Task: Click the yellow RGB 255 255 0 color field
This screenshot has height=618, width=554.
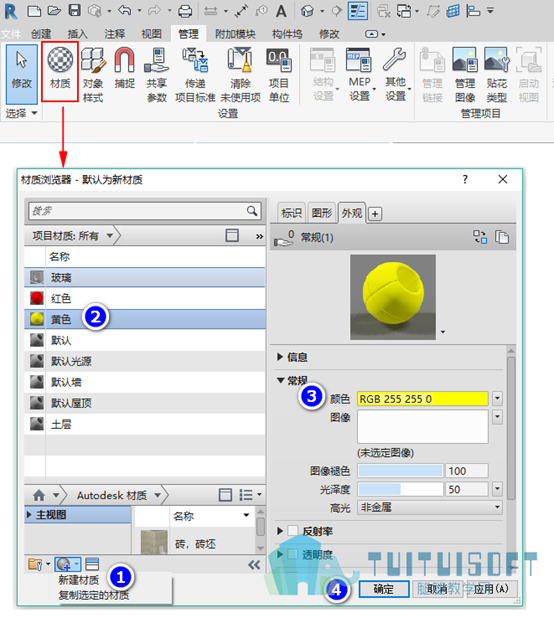Action: 422,399
